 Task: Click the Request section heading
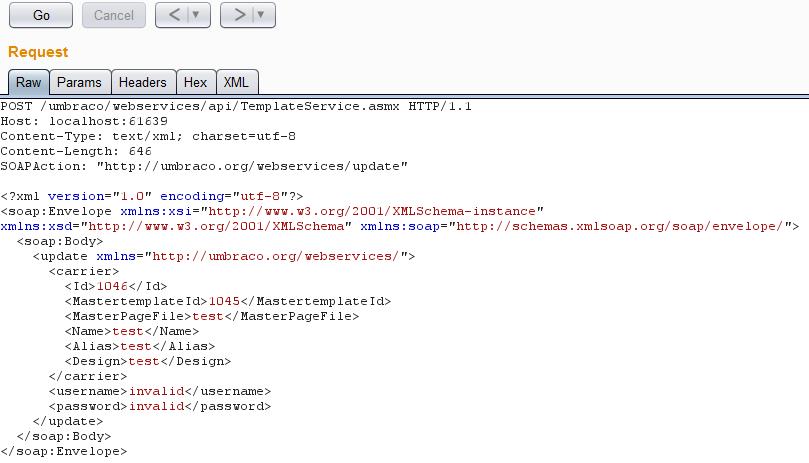point(38,52)
